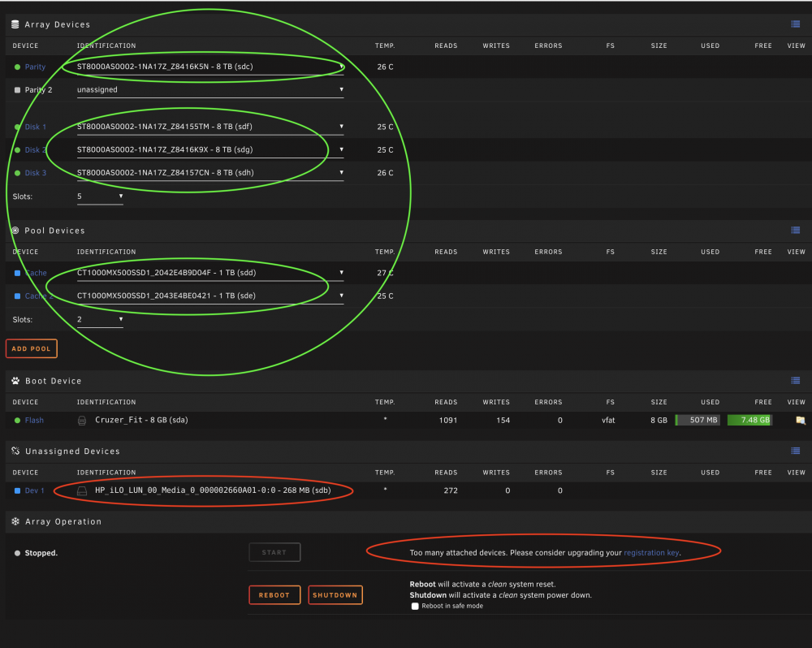Open Disk 2 device dropdown

pos(210,149)
